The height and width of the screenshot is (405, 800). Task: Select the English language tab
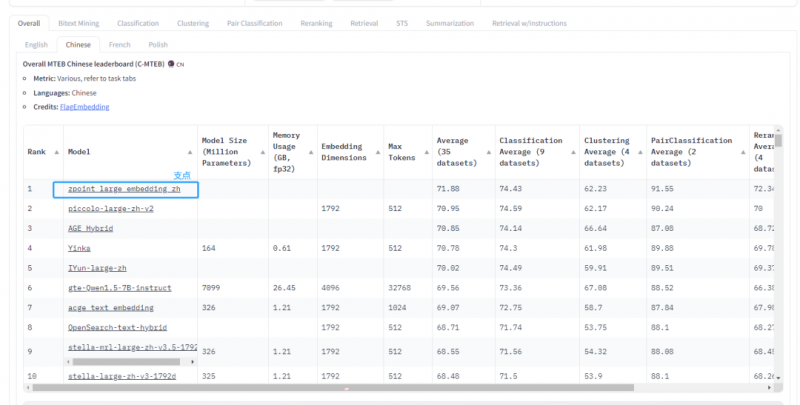tap(36, 45)
